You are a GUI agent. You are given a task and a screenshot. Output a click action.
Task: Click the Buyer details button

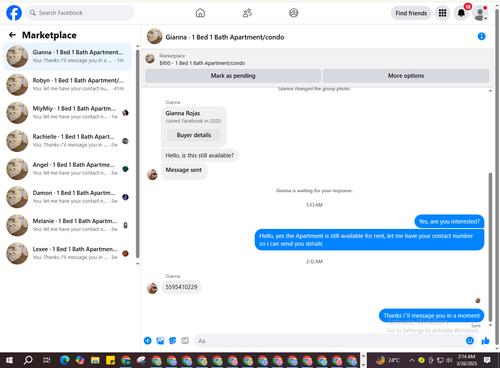point(194,135)
